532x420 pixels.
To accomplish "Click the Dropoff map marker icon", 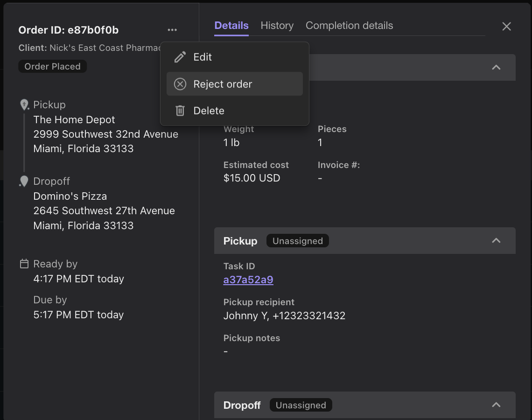I will pyautogui.click(x=24, y=181).
